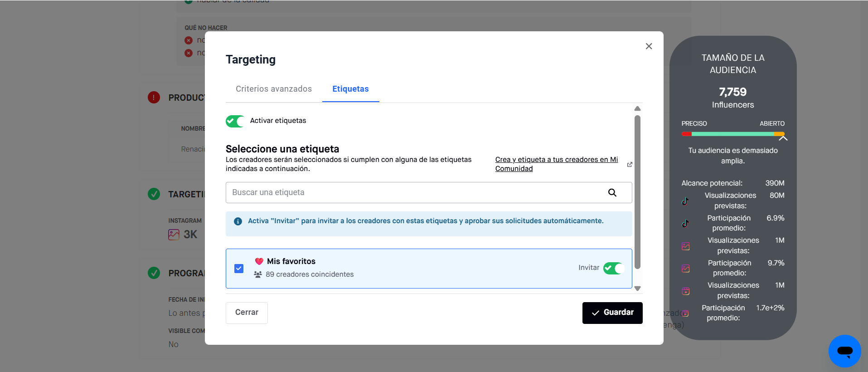This screenshot has height=372, width=868.
Task: Click the info icon in the blue banner
Action: tap(238, 221)
